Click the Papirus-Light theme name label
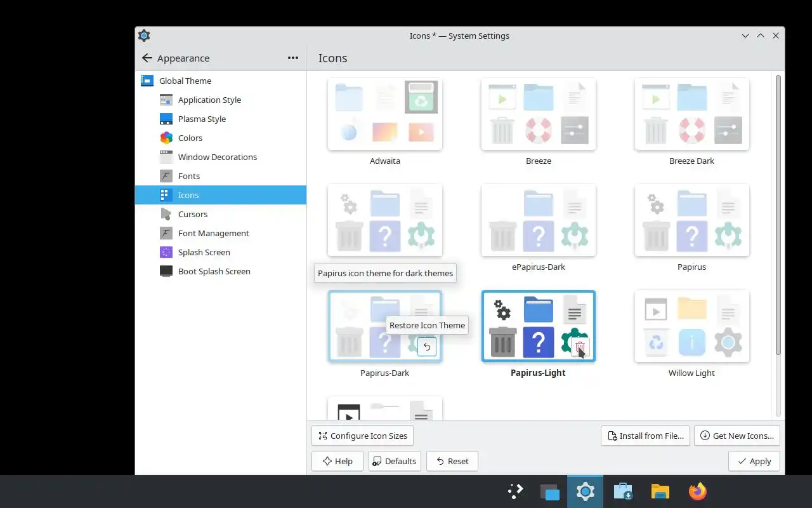 click(x=538, y=373)
